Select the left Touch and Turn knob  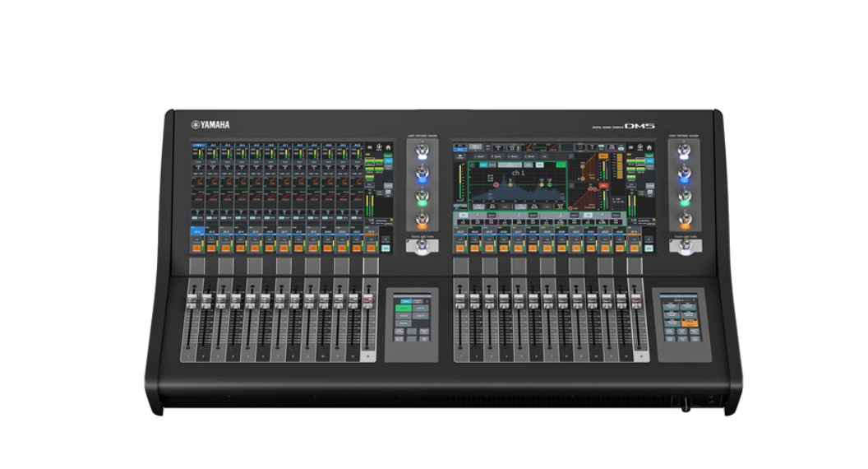tap(422, 247)
